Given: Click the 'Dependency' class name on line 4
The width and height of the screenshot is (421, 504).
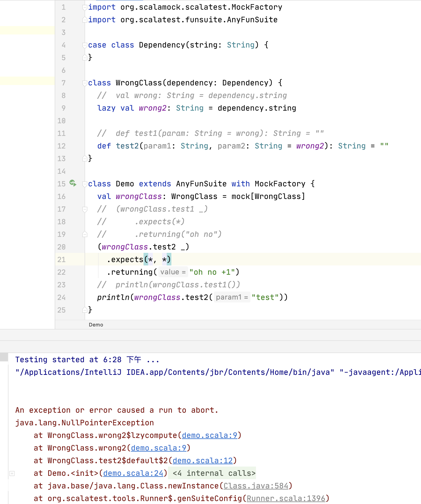Looking at the screenshot, I should point(162,45).
